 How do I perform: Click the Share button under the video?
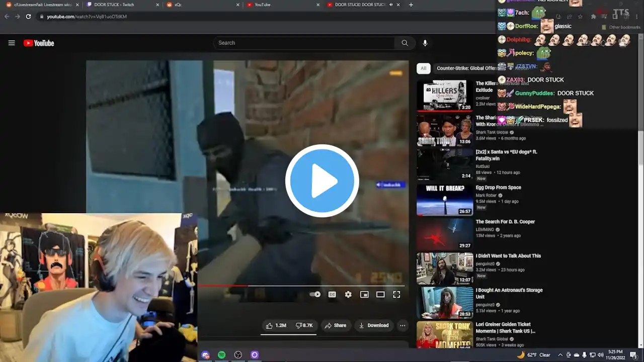[336, 326]
